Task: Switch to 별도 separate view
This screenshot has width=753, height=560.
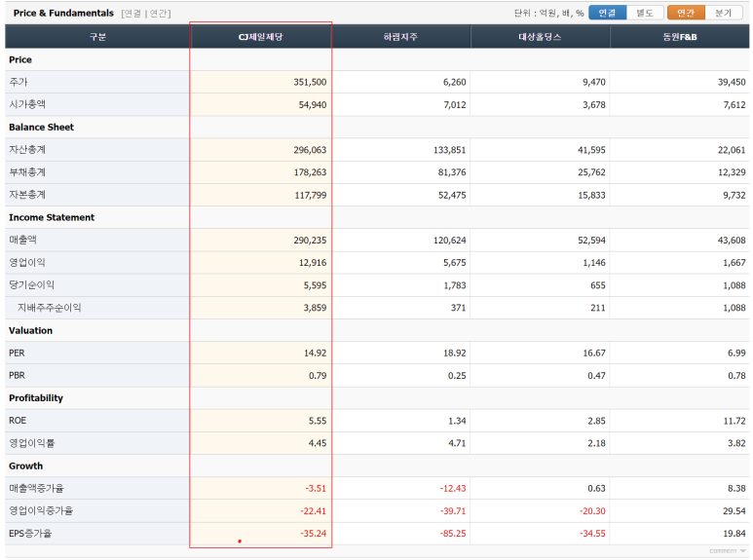Action: click(645, 13)
